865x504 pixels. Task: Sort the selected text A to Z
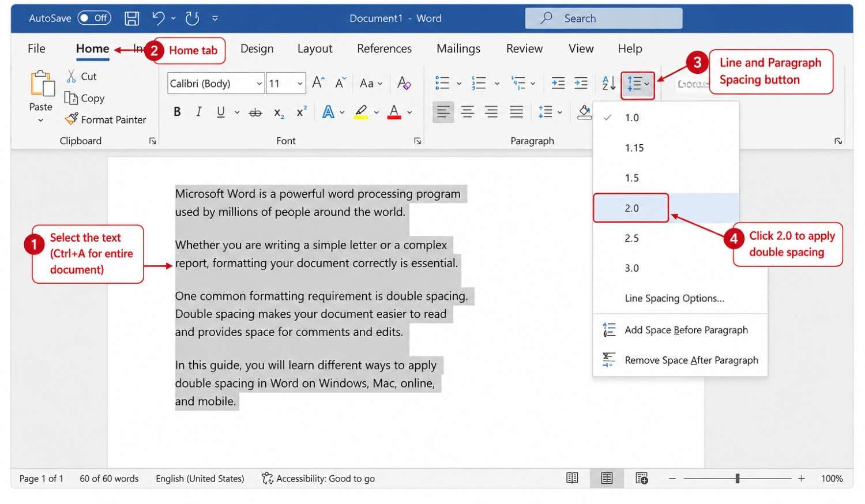pos(609,83)
